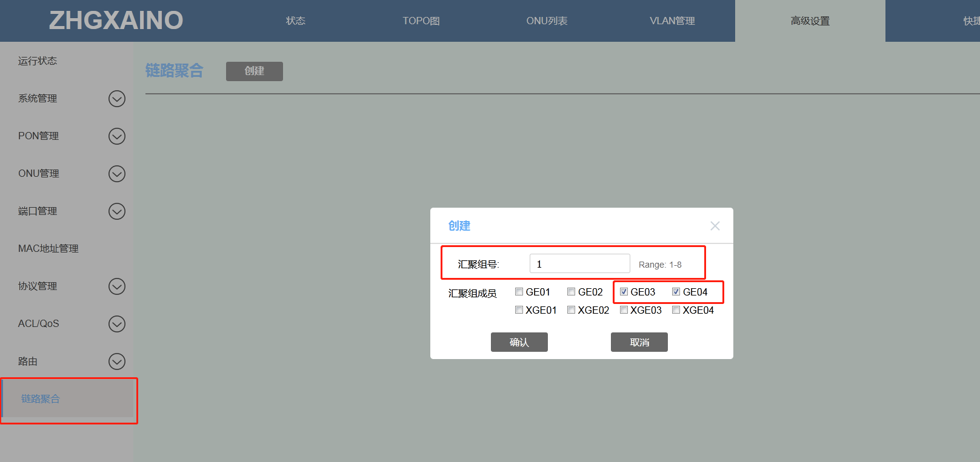Expand ACL/QoS circle arrow icon
Image resolution: width=980 pixels, height=462 pixels.
[117, 324]
